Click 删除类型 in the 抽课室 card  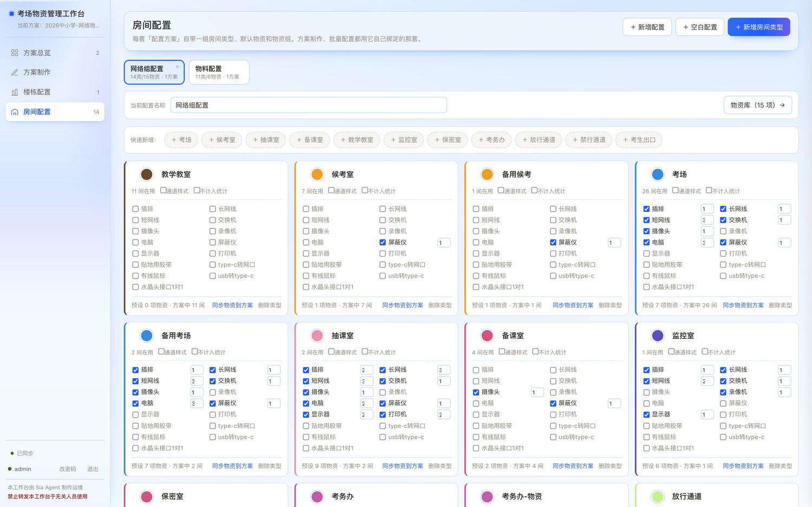point(440,466)
